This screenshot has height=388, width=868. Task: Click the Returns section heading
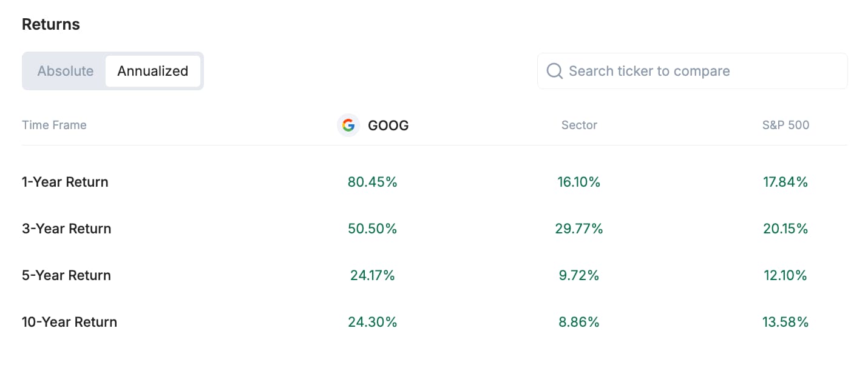tap(51, 24)
